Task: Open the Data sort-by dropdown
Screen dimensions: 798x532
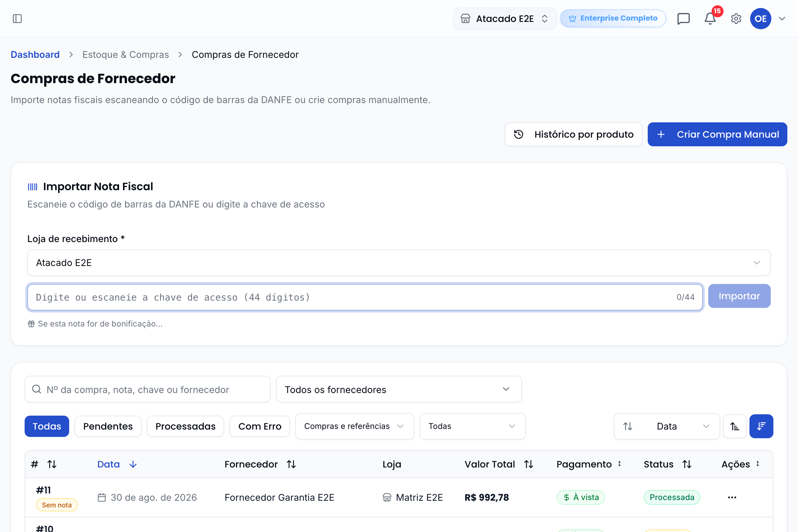Action: point(667,426)
